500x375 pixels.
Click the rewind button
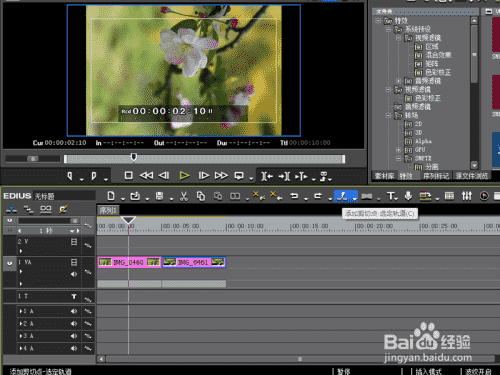tap(146, 175)
